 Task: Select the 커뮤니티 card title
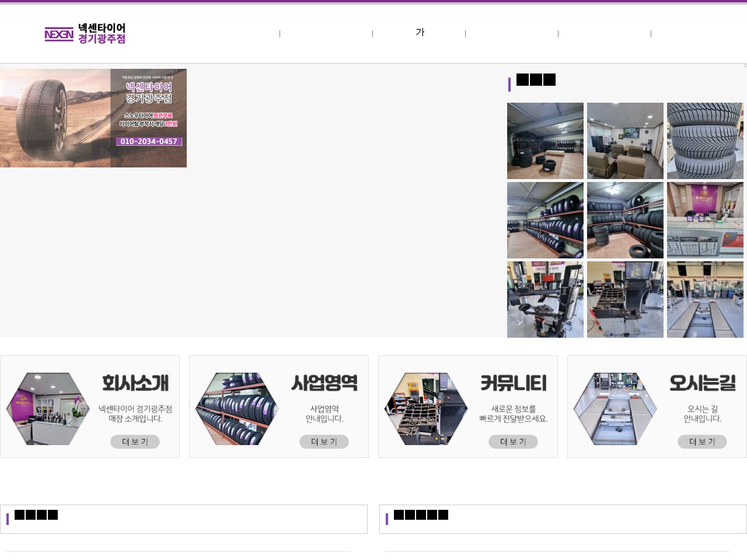tap(514, 383)
